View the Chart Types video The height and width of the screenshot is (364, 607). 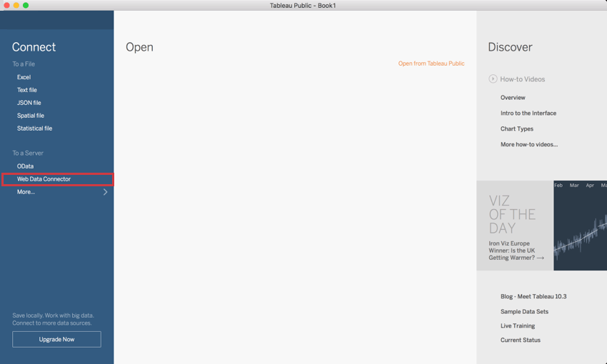[x=517, y=128]
